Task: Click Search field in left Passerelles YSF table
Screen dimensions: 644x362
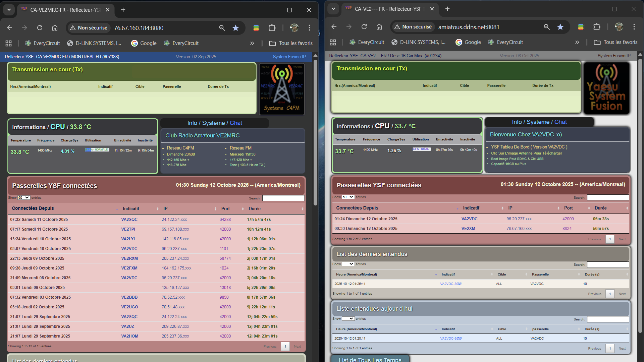Action: [283, 198]
